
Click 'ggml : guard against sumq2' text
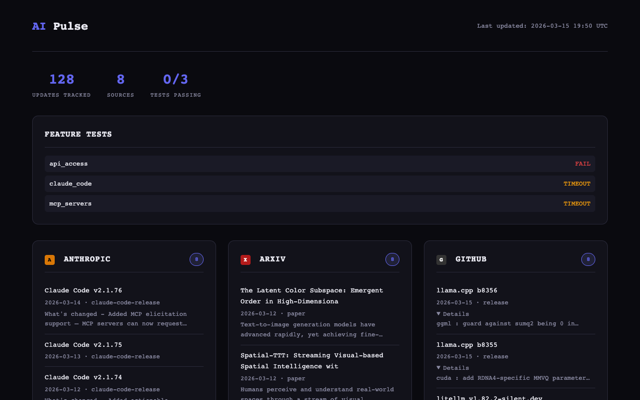click(x=507, y=324)
